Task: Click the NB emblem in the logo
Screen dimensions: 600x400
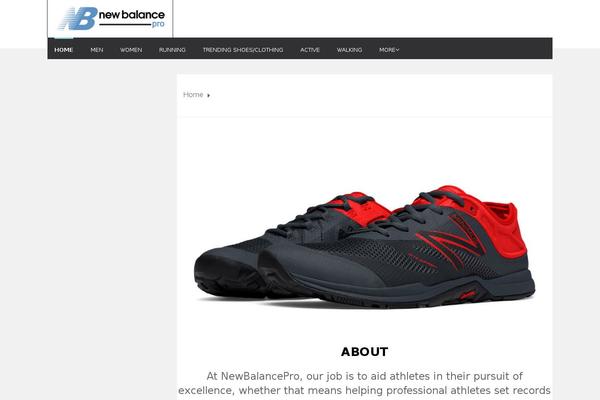Action: click(78, 18)
